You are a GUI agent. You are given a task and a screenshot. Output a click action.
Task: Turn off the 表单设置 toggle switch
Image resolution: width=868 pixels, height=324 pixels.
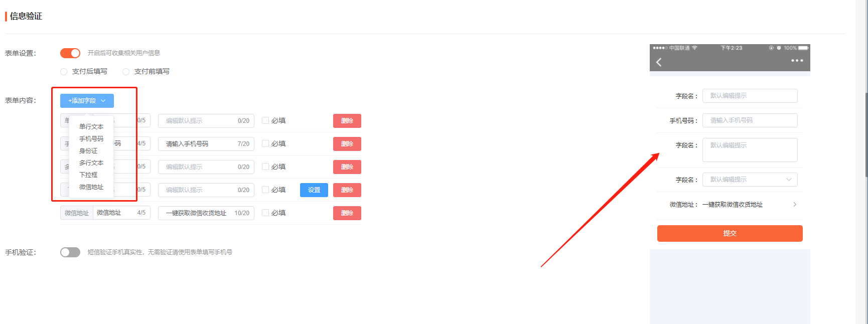click(70, 53)
